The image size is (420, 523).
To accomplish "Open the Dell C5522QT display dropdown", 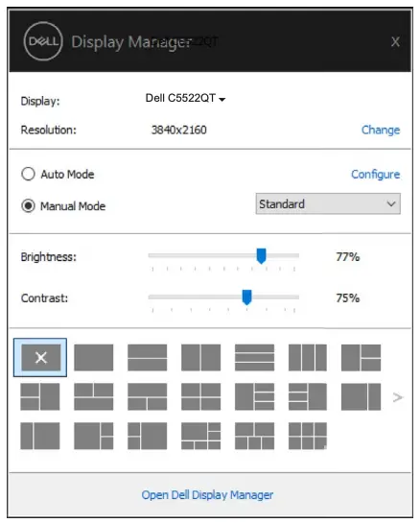I will [x=185, y=98].
